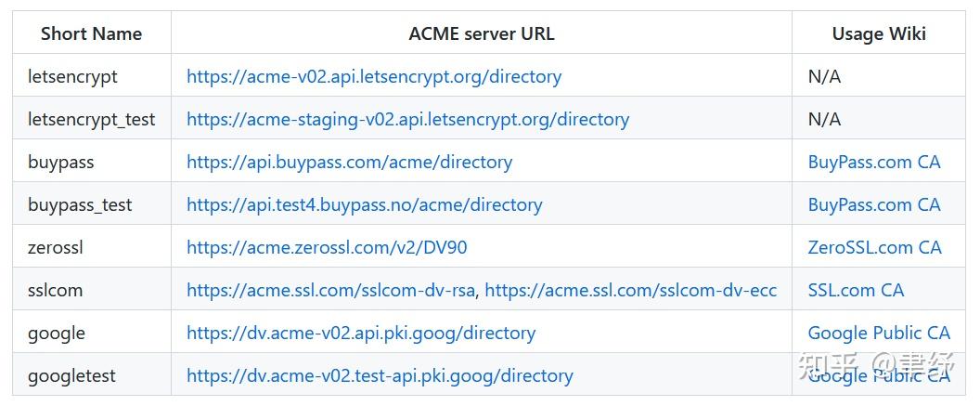Screen dimensions: 980x406
Task: Follow the dv.acme-v02.api.pki.goog directory link
Action: point(361,333)
